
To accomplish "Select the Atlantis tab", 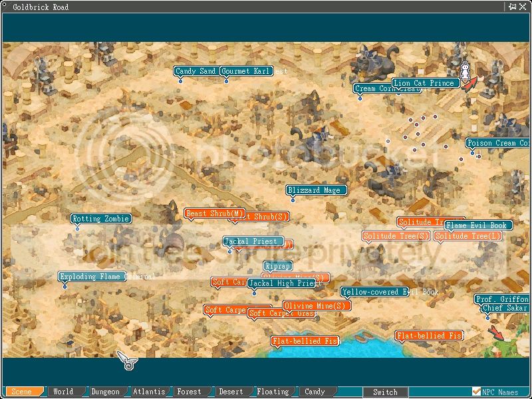I will [149, 392].
